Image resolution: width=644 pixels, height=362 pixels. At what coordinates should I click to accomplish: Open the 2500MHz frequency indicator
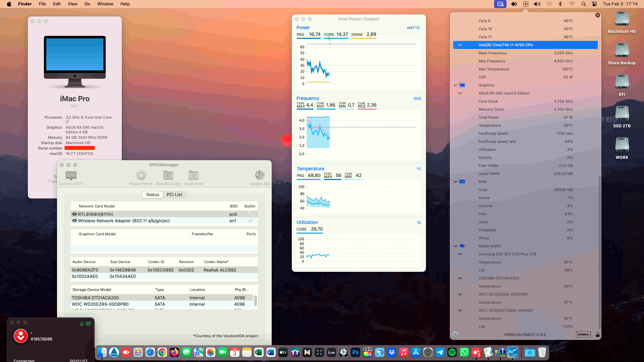coord(583,335)
